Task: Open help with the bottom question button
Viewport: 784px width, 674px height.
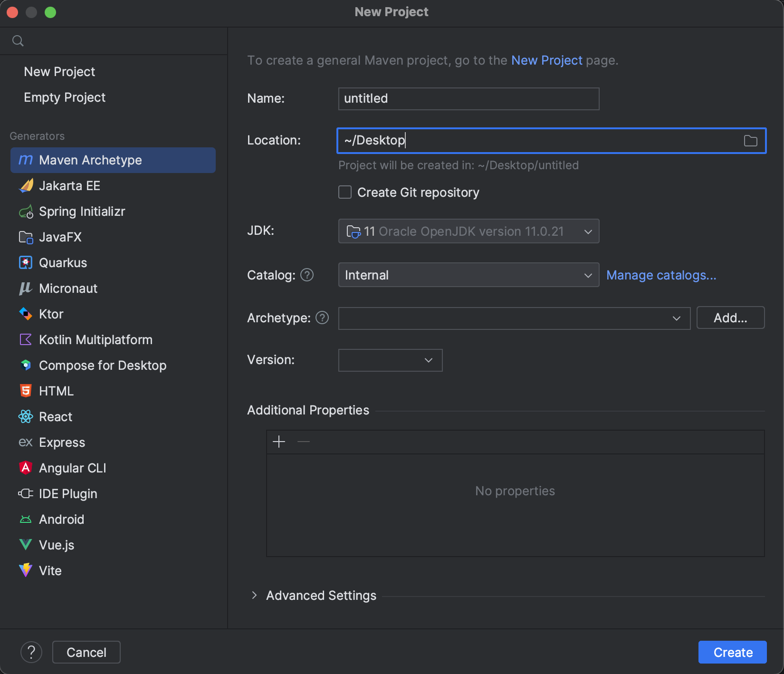Action: click(x=31, y=652)
